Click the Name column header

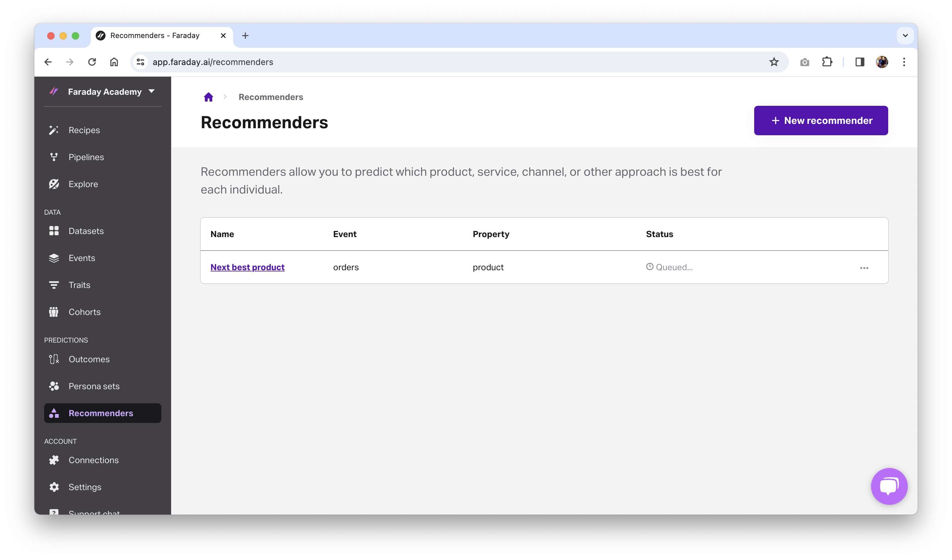(x=222, y=234)
